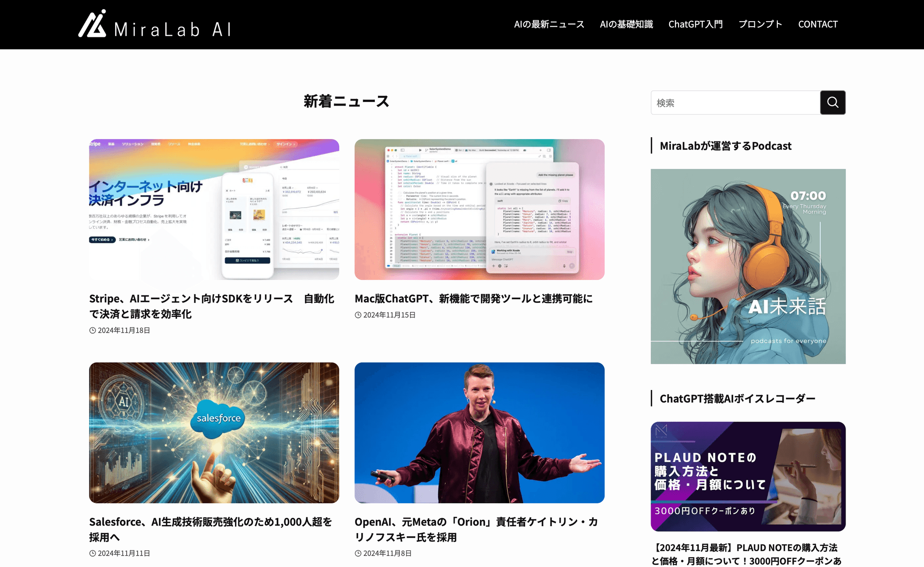Navigate to AIの最新ニュース menu item
Screen dimensions: 924x567
click(549, 24)
